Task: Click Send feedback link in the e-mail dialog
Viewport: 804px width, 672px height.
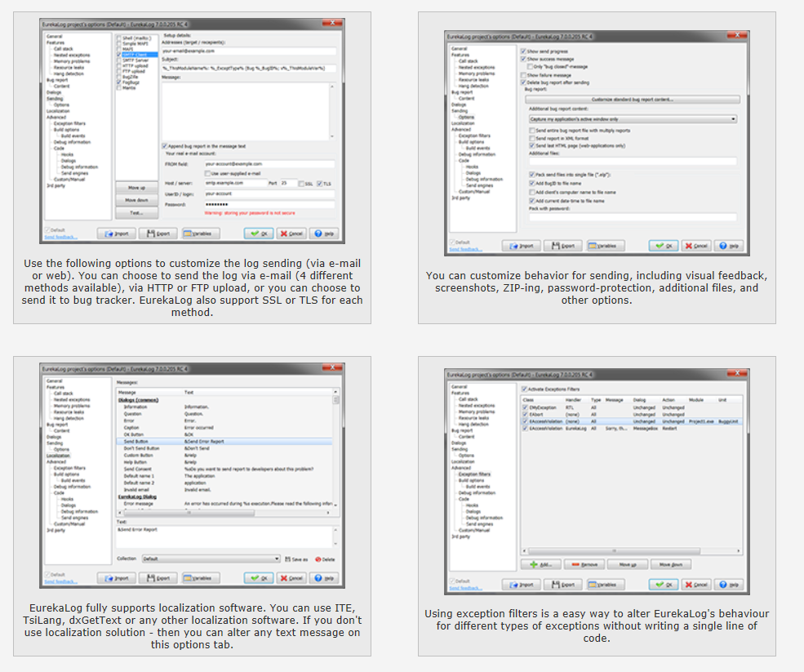Action: (61, 237)
